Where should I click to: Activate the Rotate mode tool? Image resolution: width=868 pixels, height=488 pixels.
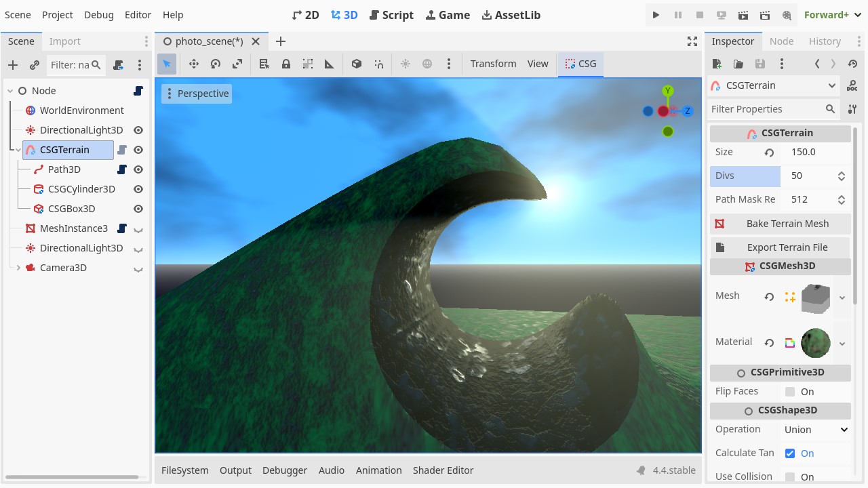216,64
